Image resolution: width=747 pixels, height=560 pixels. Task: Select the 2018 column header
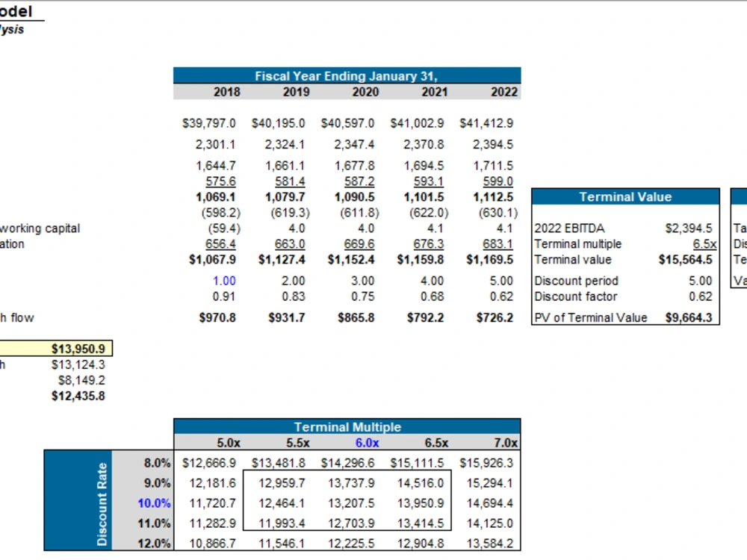[226, 92]
